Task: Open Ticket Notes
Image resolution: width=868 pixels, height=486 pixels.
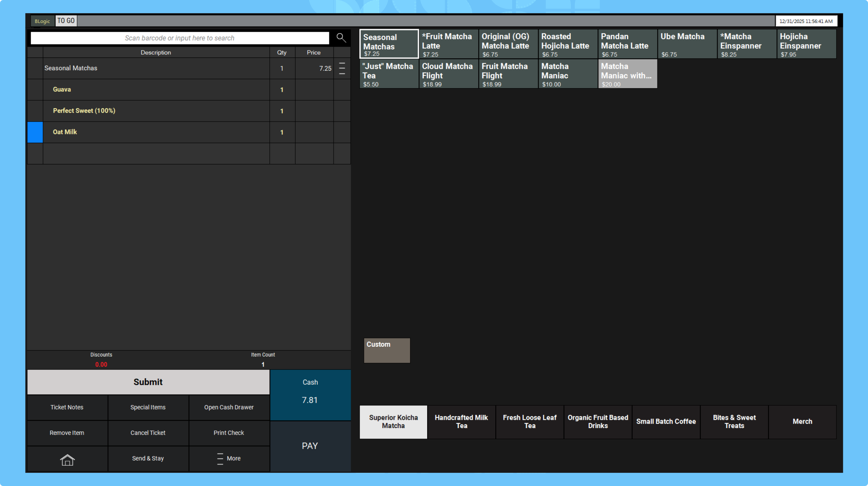Action: click(x=67, y=407)
